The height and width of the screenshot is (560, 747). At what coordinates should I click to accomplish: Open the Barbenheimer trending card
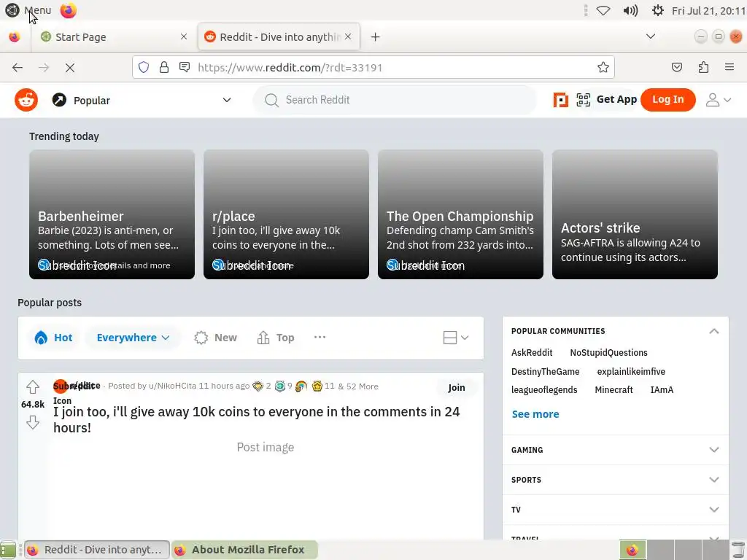pyautogui.click(x=112, y=214)
